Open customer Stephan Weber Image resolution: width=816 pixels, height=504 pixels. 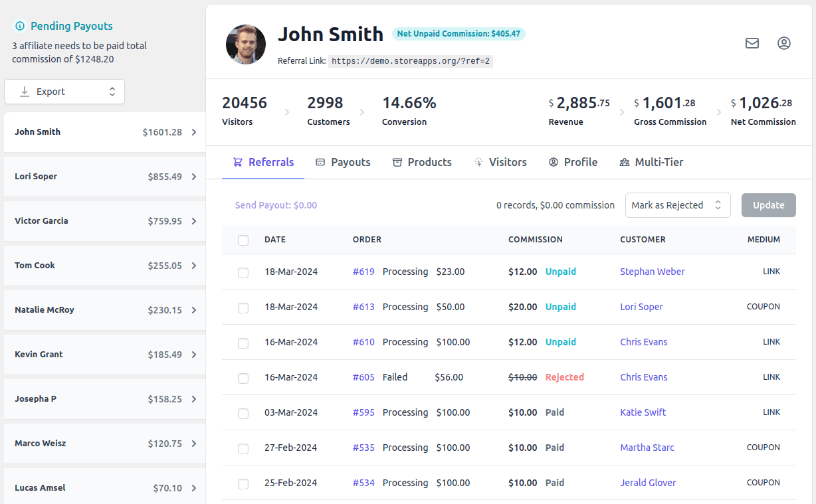(653, 272)
